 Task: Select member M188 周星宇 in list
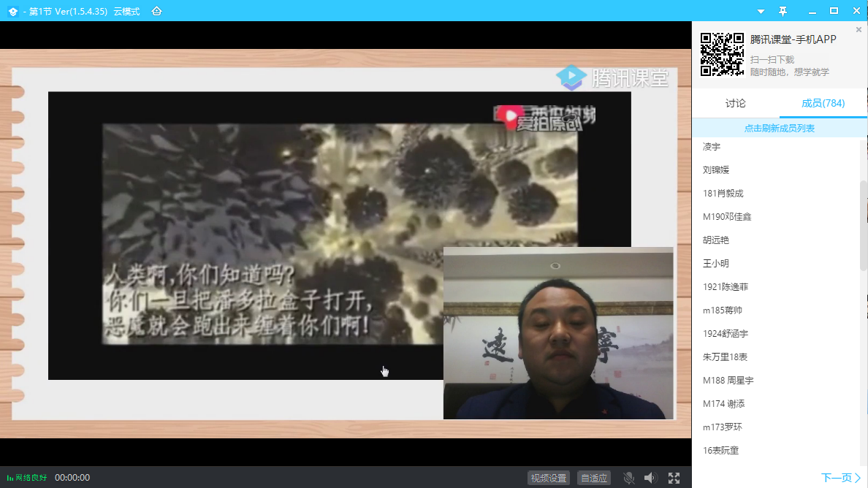point(728,381)
